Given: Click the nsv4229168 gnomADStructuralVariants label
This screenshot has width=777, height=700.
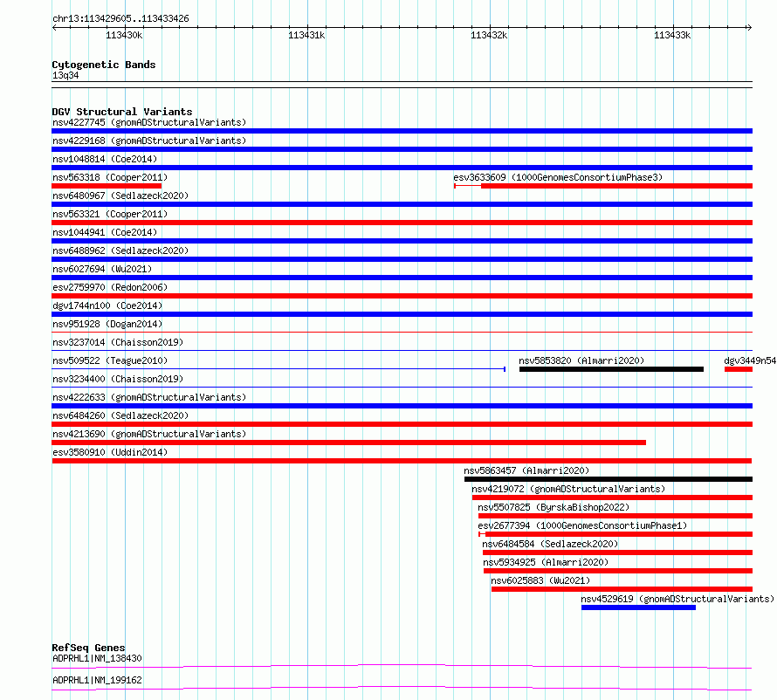Looking at the screenshot, I should pos(149,141).
